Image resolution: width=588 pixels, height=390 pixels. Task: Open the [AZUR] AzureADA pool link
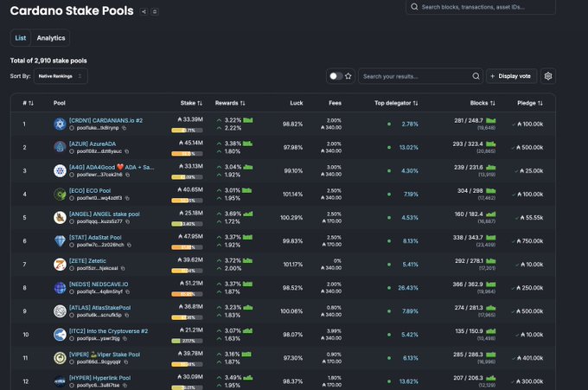pyautogui.click(x=93, y=144)
